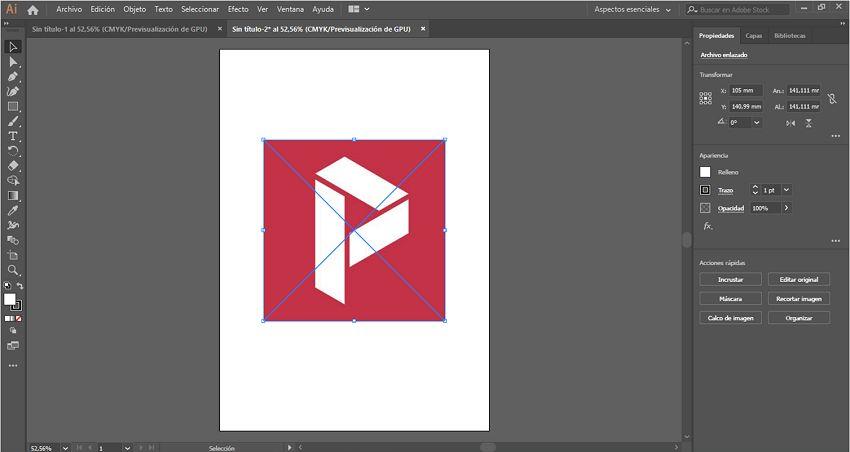Select the Type tool
Viewport: 850px width, 452px height.
(13, 136)
